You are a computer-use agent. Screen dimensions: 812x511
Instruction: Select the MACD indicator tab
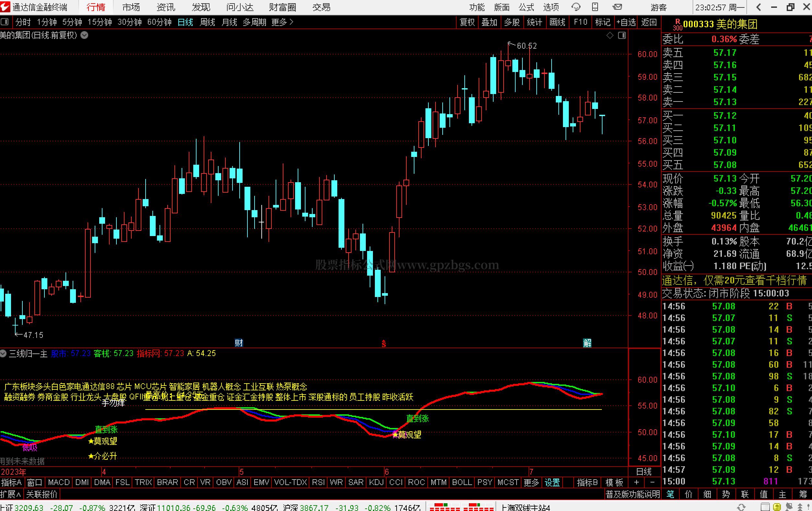[x=59, y=482]
